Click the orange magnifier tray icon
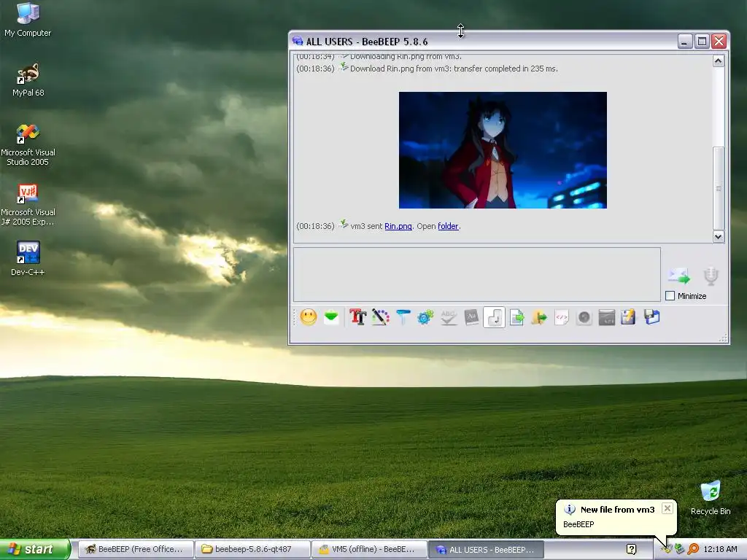Viewport: 747px width, 560px height. point(693,550)
